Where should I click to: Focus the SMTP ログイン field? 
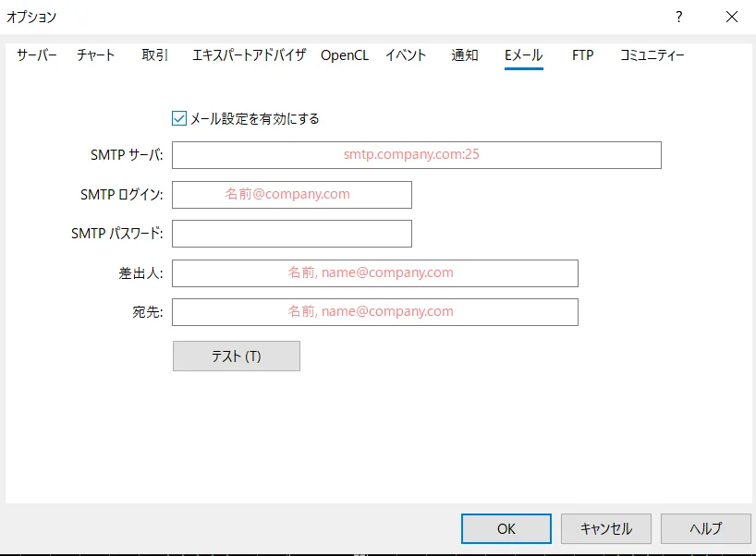pyautogui.click(x=291, y=195)
